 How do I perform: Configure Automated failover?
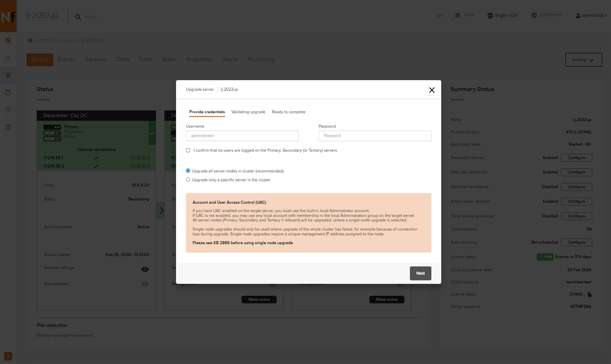pyautogui.click(x=576, y=158)
